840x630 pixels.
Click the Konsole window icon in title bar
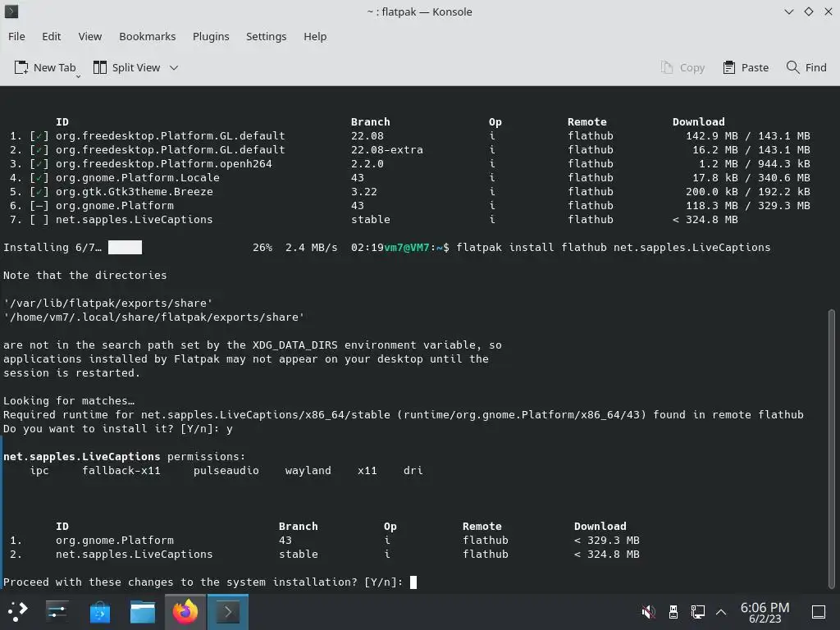[11, 11]
